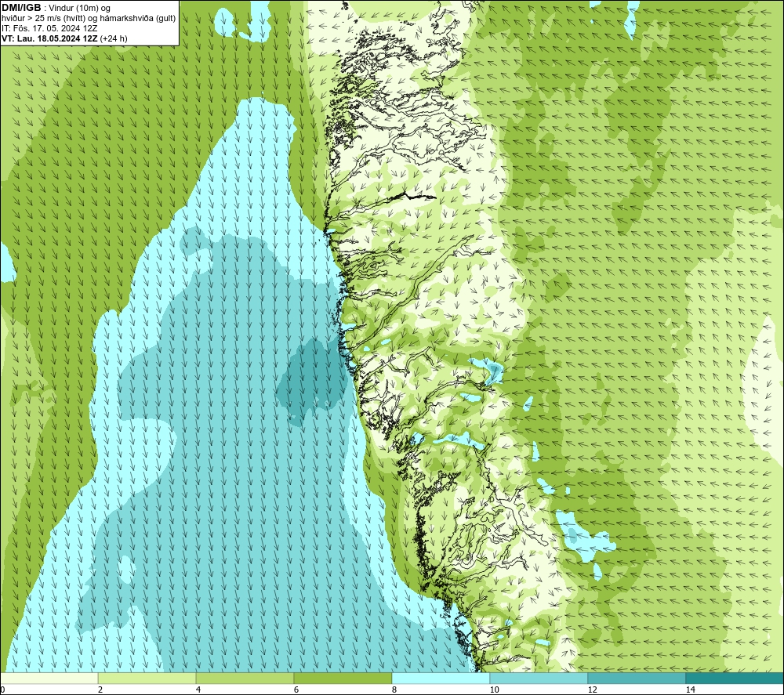Viewport: 784px width, 695px height.
Task: Click the legend value '10'
Action: [x=495, y=690]
